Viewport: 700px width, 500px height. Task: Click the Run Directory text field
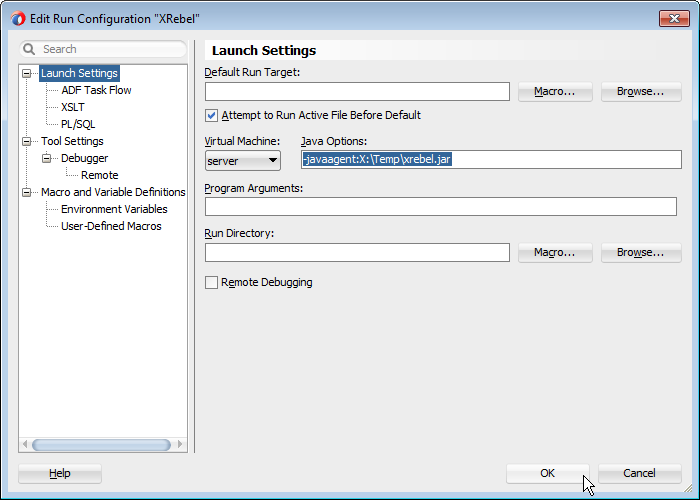pos(357,253)
